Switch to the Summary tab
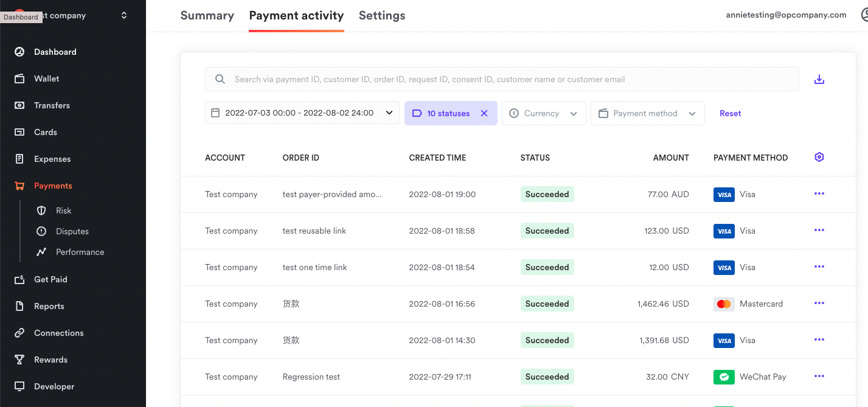The height and width of the screenshot is (407, 868). point(207,16)
